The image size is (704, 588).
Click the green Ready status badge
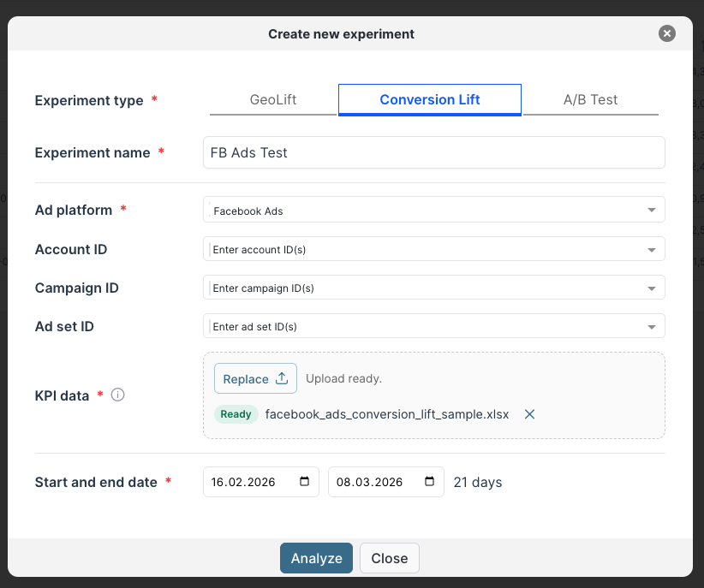[236, 414]
